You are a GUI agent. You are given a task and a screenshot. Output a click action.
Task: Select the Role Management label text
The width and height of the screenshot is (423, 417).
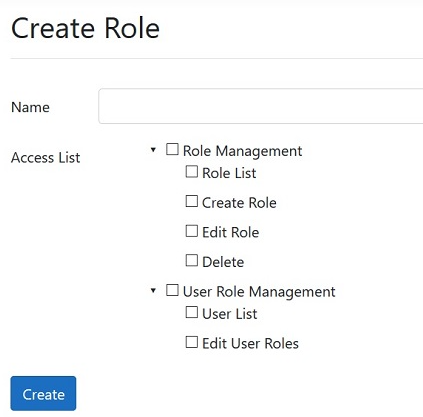[242, 151]
